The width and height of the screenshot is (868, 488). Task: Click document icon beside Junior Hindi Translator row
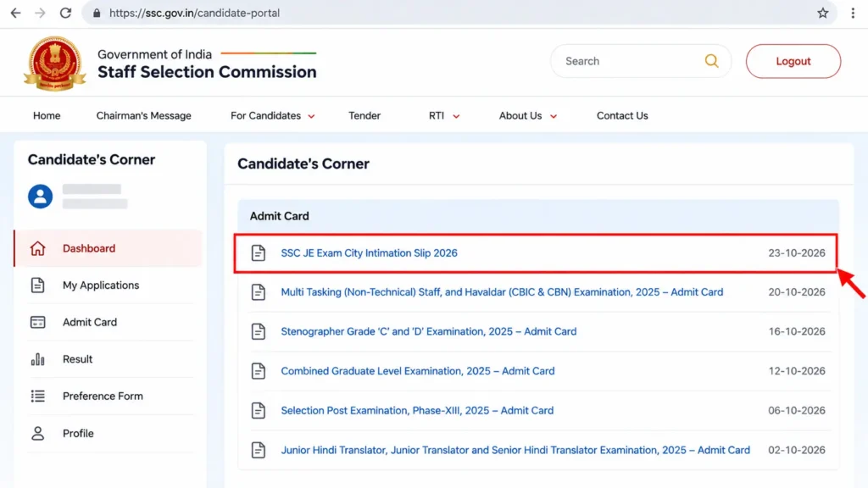point(258,450)
